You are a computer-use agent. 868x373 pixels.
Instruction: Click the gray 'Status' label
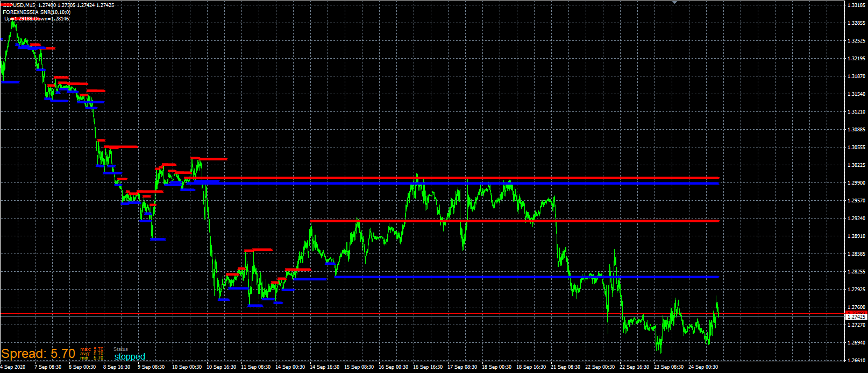coord(120,349)
